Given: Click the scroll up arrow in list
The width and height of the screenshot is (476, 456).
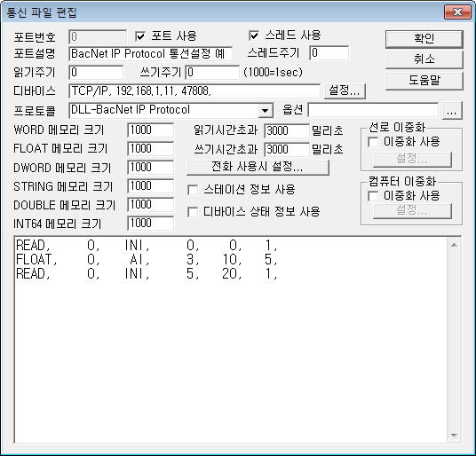Looking at the screenshot, I should (454, 245).
